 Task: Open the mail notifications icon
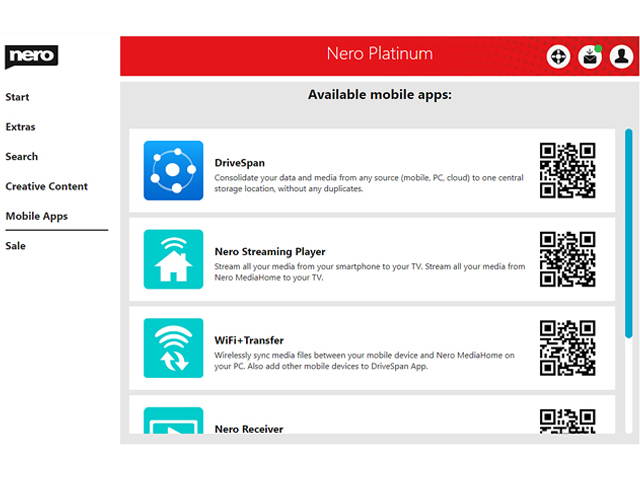tap(590, 57)
